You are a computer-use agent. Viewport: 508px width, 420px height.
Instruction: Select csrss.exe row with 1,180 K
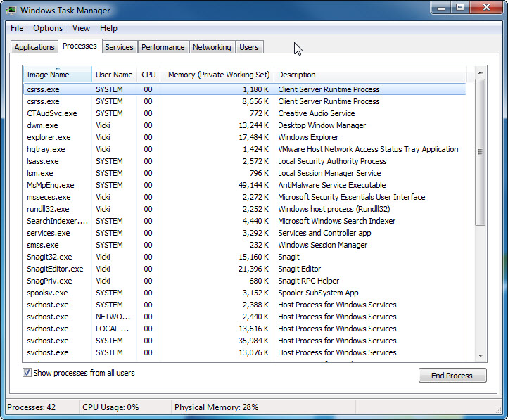pos(245,89)
